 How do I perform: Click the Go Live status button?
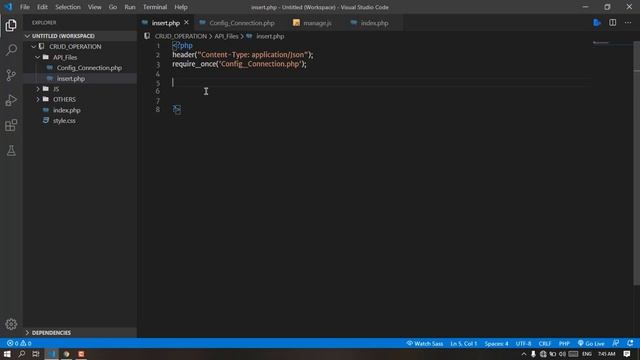coord(591,343)
